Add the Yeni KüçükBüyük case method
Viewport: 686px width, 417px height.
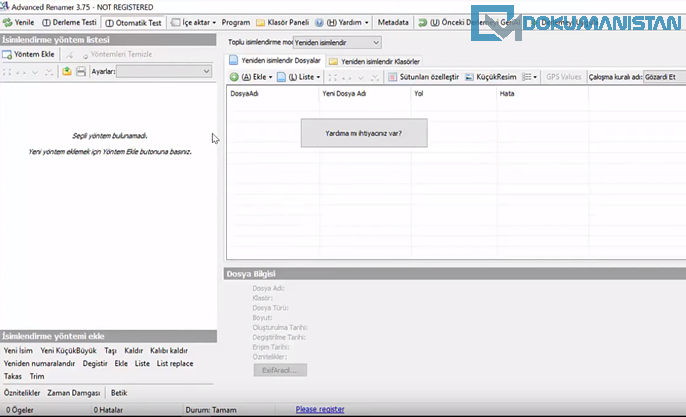68,350
